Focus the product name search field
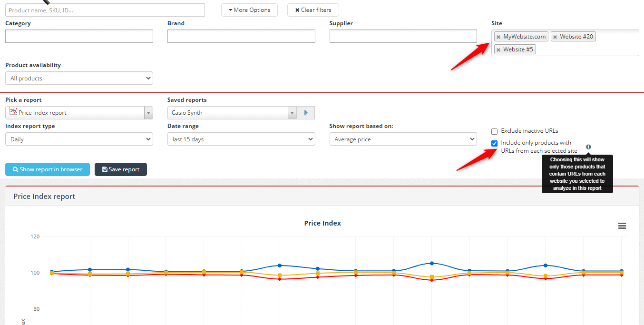The width and height of the screenshot is (644, 325). [x=105, y=10]
